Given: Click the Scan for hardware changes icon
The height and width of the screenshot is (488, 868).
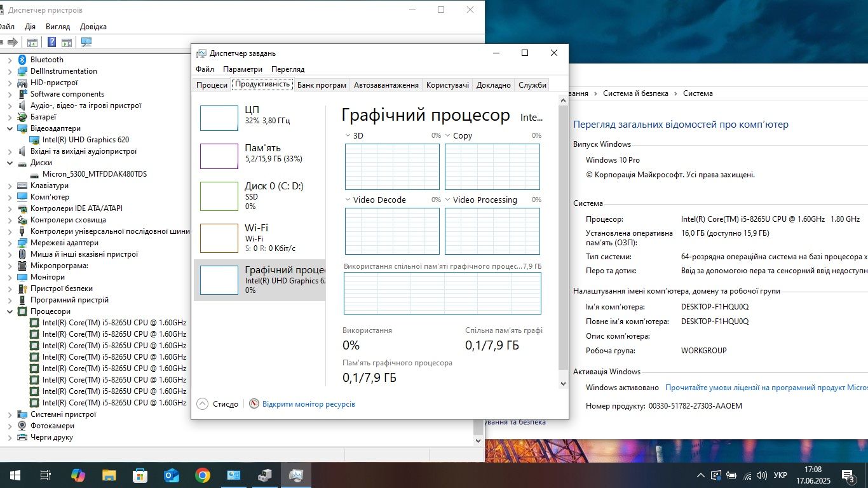Looking at the screenshot, I should [86, 43].
